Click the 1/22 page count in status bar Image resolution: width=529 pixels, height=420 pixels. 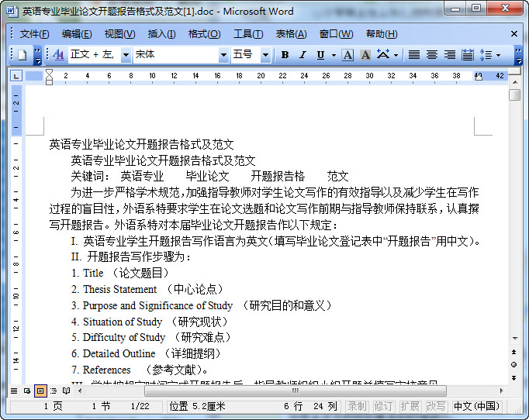[140, 407]
